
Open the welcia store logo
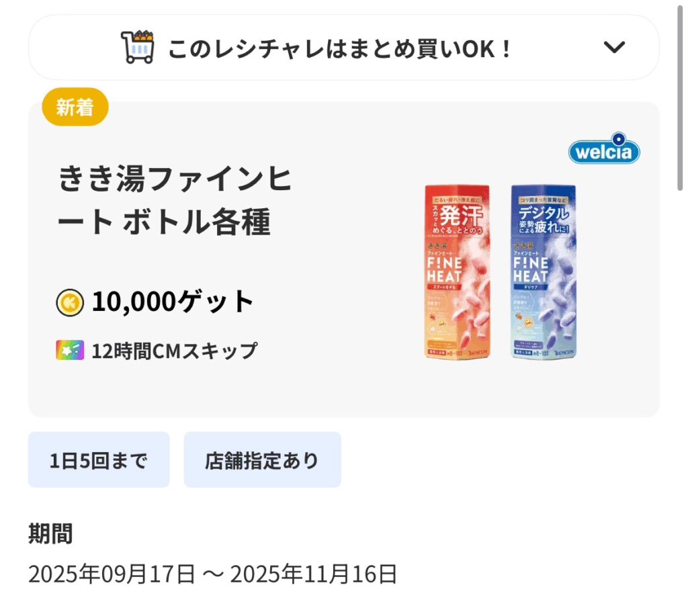pos(604,152)
